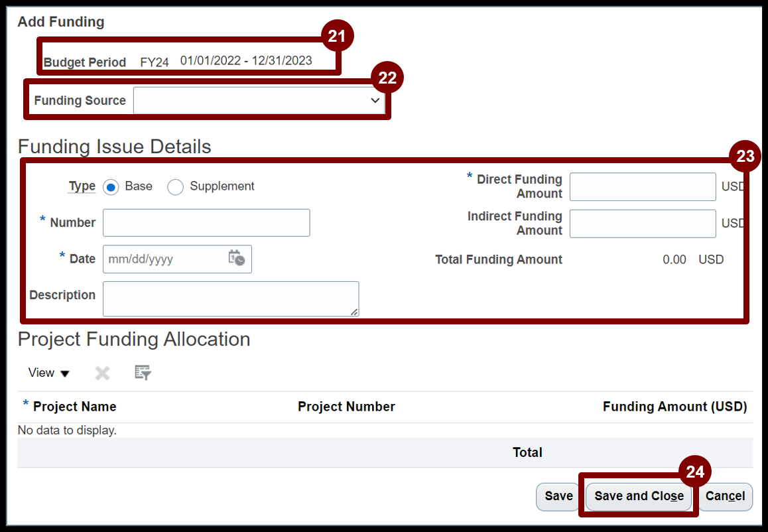Click the Project Number column header

pos(346,407)
